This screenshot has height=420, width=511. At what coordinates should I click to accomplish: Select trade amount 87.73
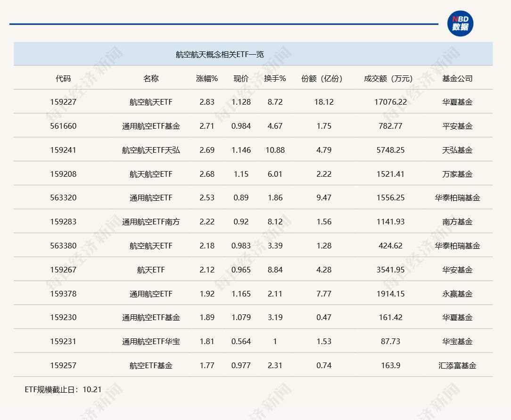390,341
